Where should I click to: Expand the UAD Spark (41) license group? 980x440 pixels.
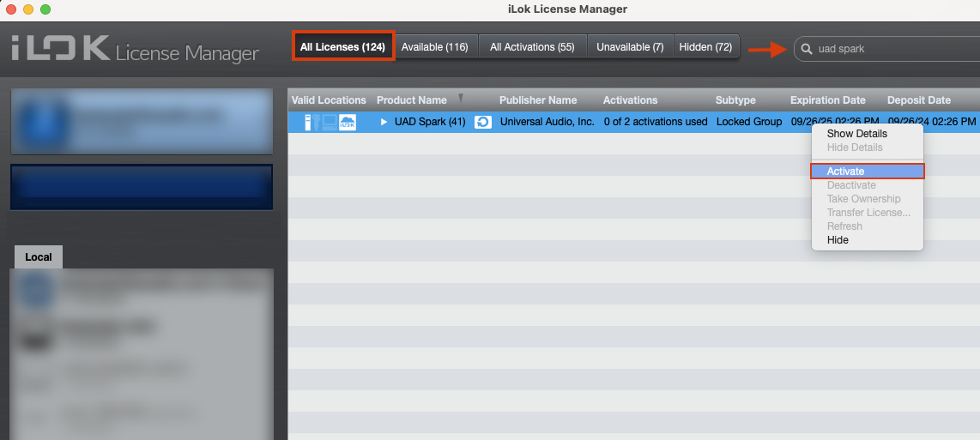[384, 122]
